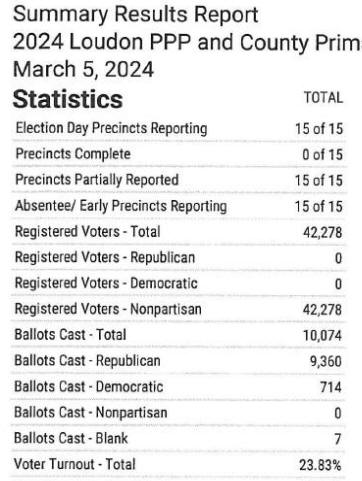Viewport: 362px width, 481px height.
Task: Click the Ballots Cast - Total value 10,074
Action: (322, 335)
